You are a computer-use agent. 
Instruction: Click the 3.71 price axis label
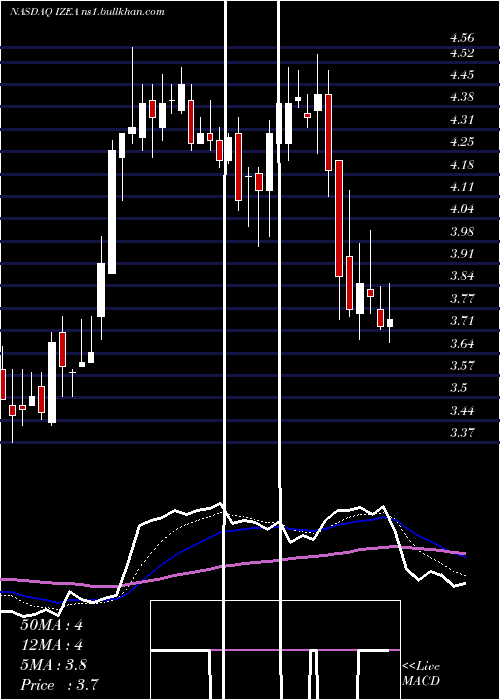tap(462, 321)
